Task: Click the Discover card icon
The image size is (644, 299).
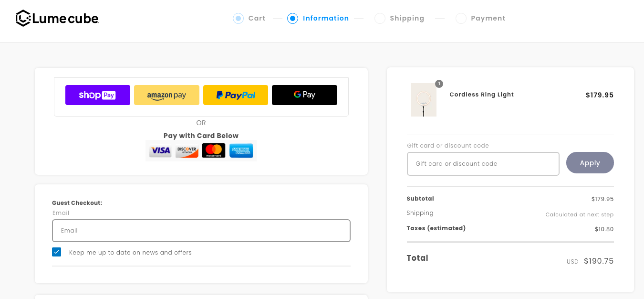Action: point(187,151)
